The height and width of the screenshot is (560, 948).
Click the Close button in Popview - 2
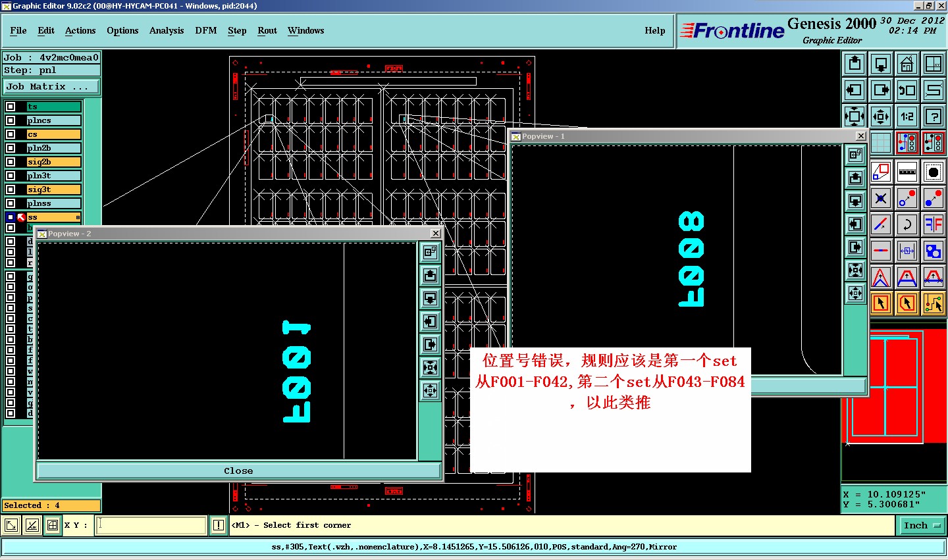click(238, 471)
